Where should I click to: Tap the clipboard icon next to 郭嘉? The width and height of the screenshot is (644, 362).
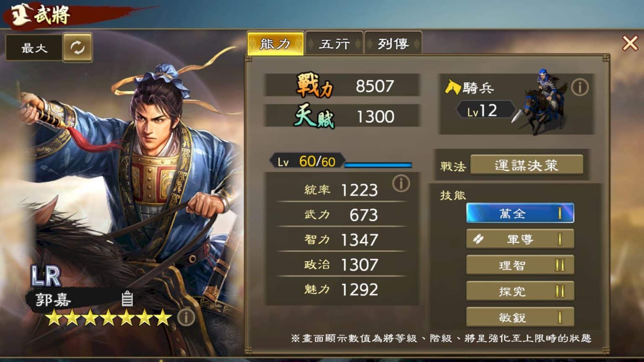click(x=127, y=299)
